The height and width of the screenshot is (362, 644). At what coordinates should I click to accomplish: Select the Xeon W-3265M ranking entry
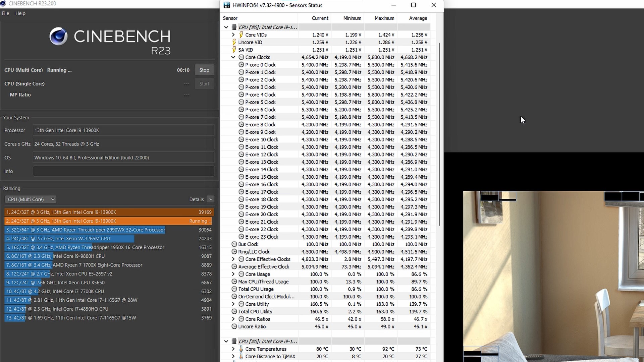[x=109, y=239]
